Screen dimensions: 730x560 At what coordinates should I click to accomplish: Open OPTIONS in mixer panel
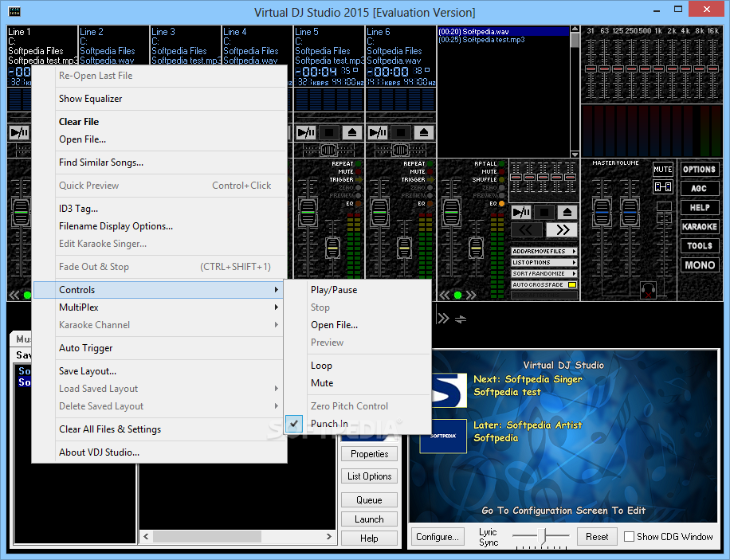(x=699, y=170)
